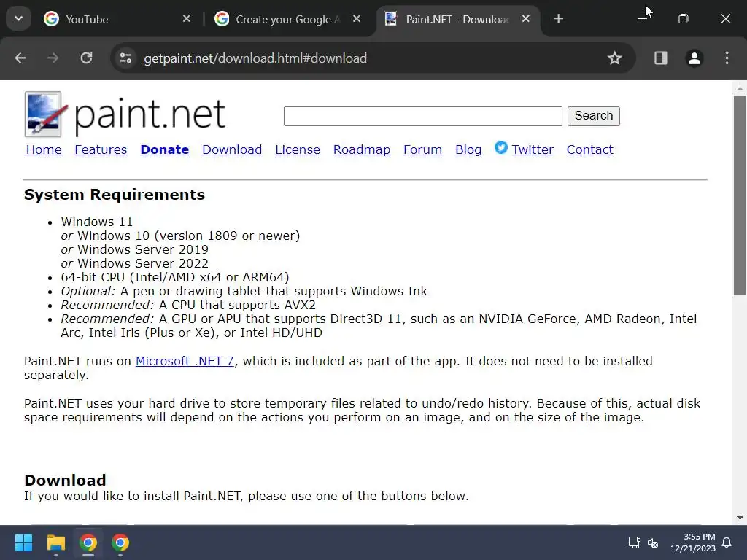Click the address bar URL
747x560 pixels.
[255, 58]
